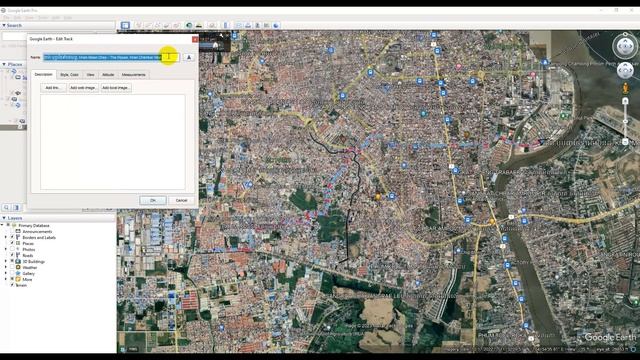
Task: Switch to the Style, Color tab
Action: click(x=69, y=75)
